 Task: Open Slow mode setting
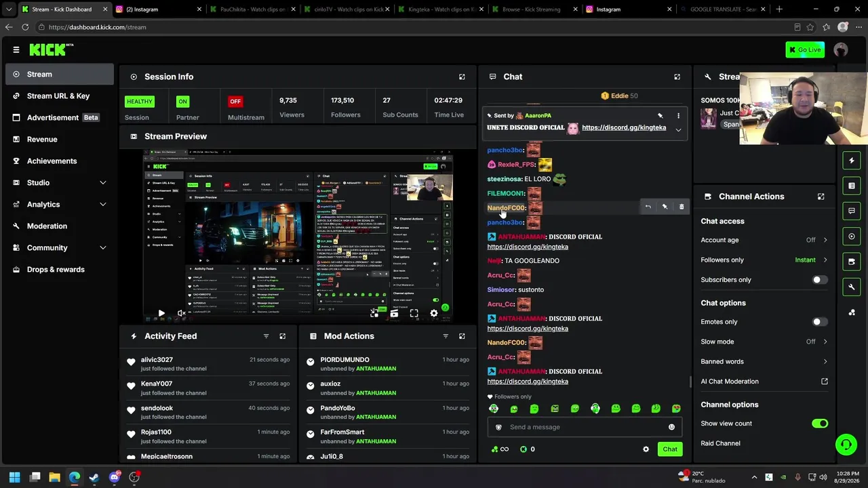pos(764,342)
